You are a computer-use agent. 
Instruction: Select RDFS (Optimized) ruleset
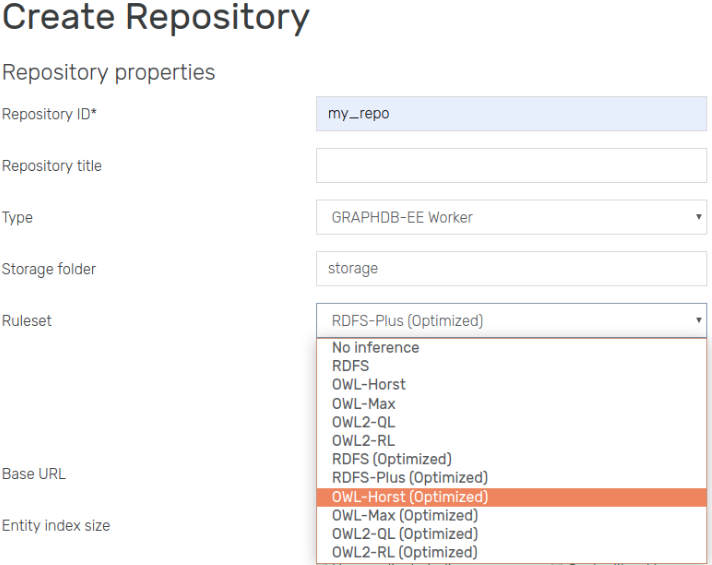click(x=511, y=459)
